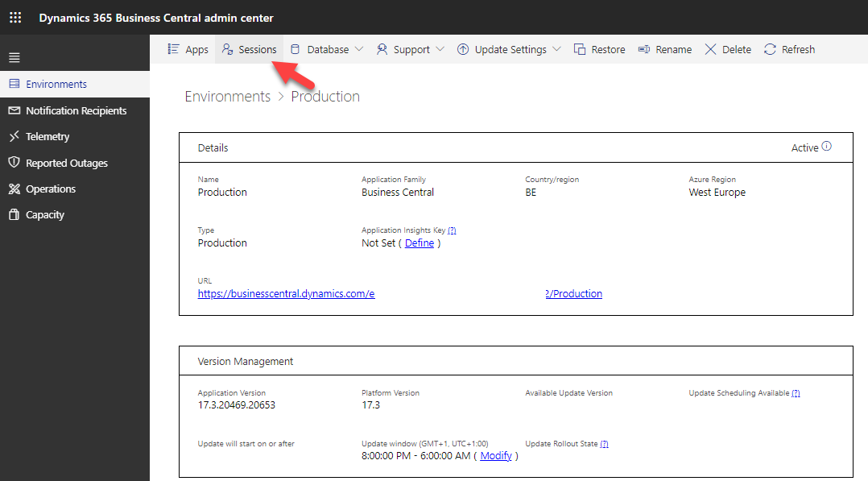Click the country value BE
The width and height of the screenshot is (868, 481).
[x=531, y=193]
